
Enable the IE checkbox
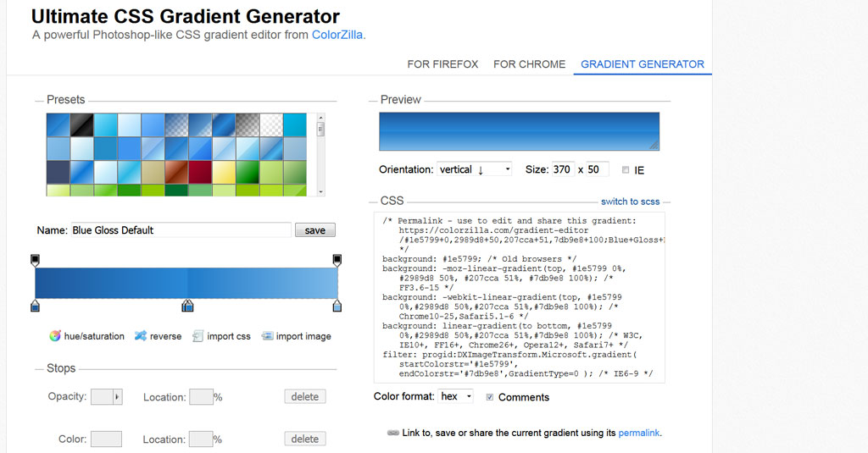tap(626, 170)
